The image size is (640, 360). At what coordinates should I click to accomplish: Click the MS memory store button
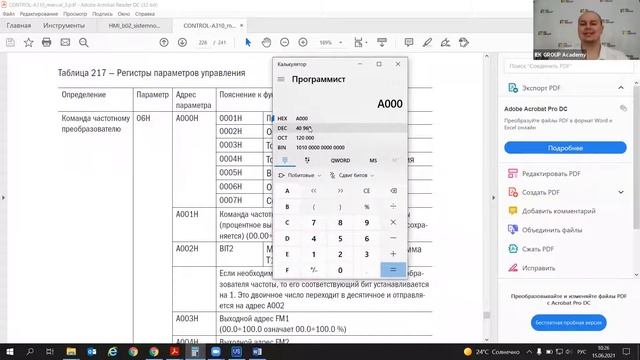click(373, 160)
